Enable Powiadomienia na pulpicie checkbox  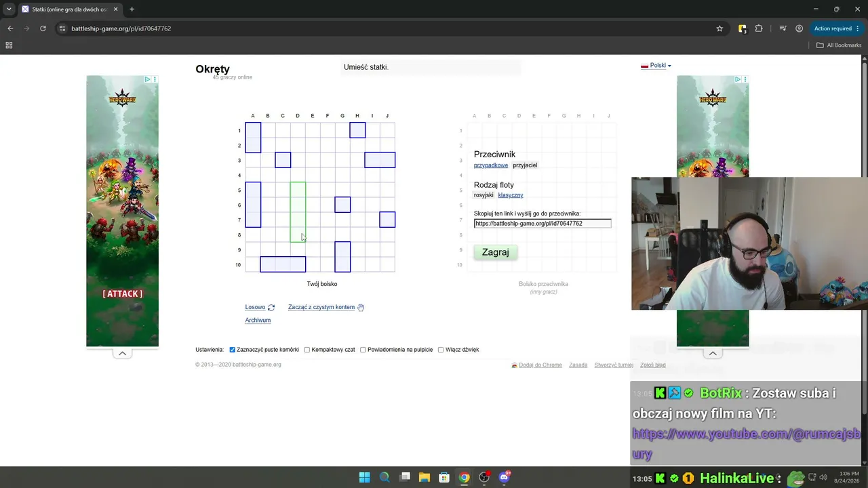pyautogui.click(x=363, y=350)
